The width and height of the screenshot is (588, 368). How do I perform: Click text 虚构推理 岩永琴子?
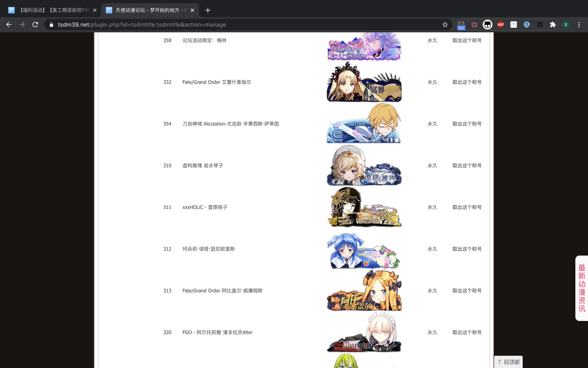click(x=203, y=166)
